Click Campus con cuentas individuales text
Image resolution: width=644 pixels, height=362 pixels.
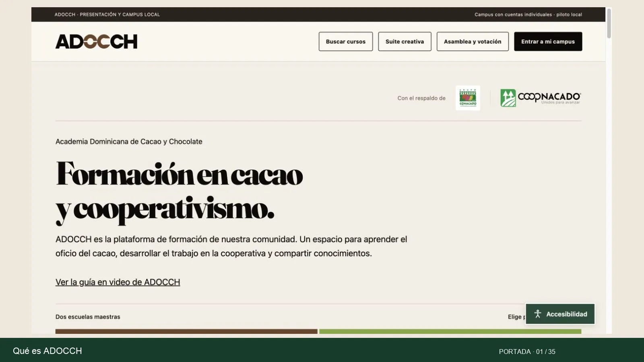coord(528,14)
